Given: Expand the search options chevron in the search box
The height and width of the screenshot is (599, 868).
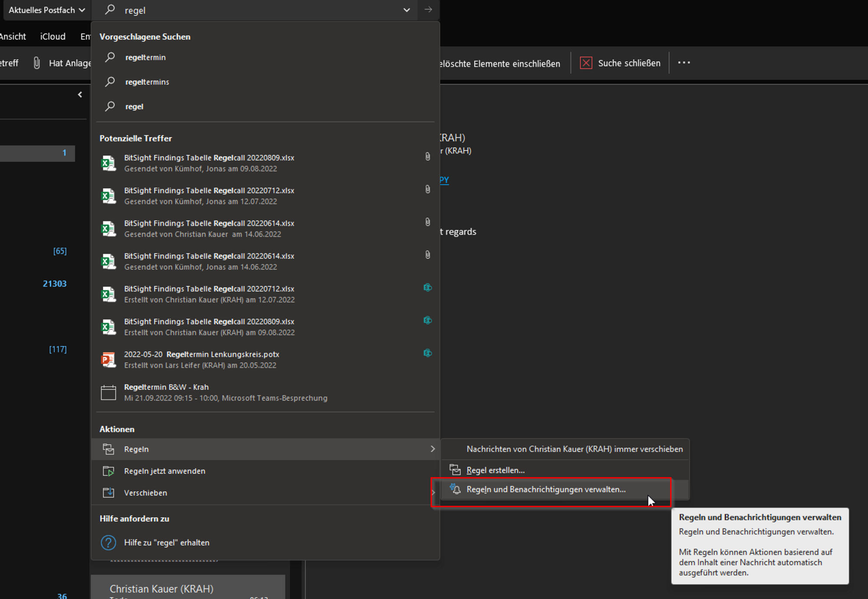Looking at the screenshot, I should pyautogui.click(x=407, y=10).
